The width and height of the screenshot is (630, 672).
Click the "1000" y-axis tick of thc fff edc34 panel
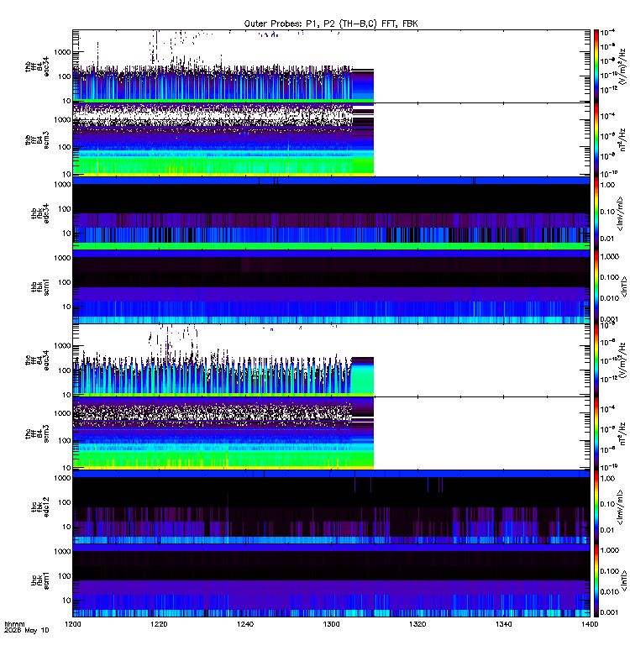(x=62, y=346)
